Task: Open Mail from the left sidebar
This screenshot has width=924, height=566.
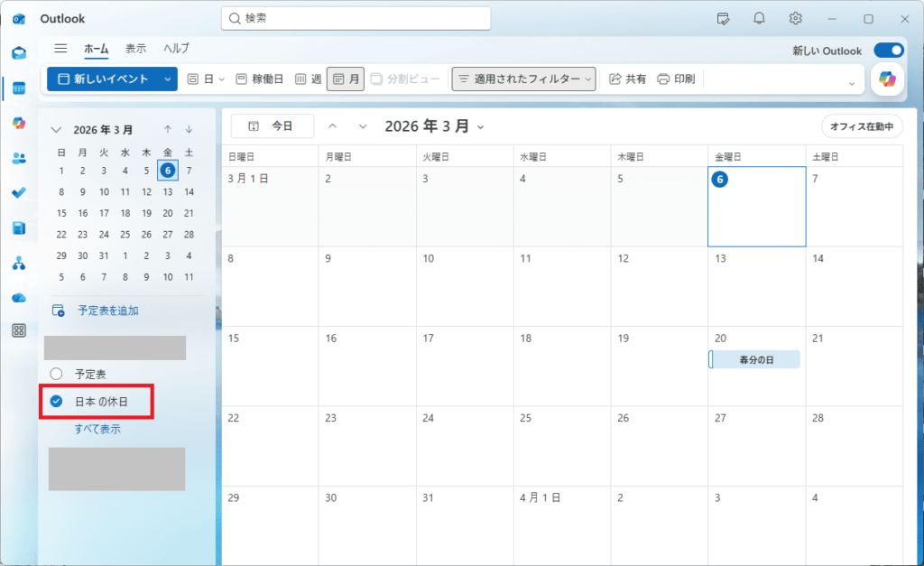Action: [x=19, y=54]
